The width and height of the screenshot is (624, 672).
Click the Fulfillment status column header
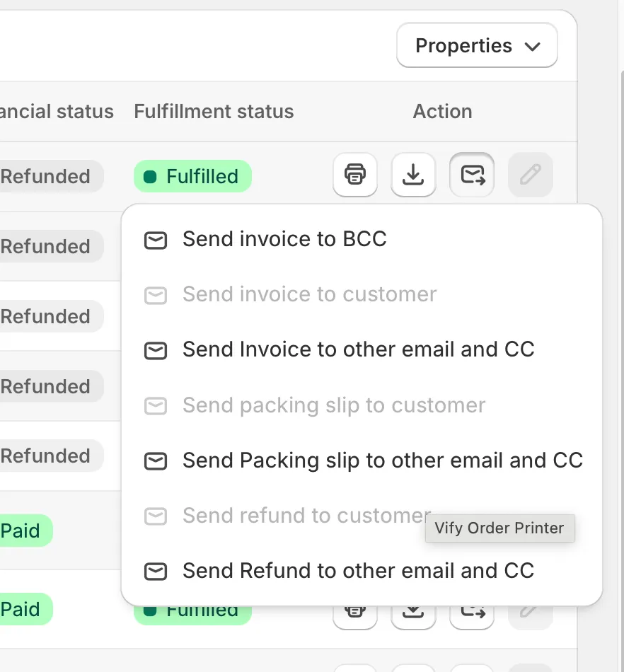pos(214,111)
